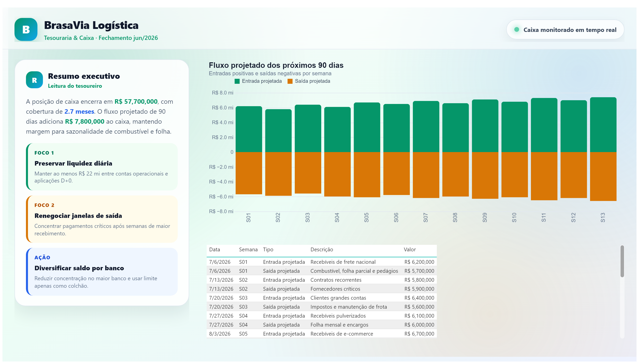Viewport: 639px width, 364px height.
Task: Click the R$ 8.0 mi axis label
Action: pos(222,93)
